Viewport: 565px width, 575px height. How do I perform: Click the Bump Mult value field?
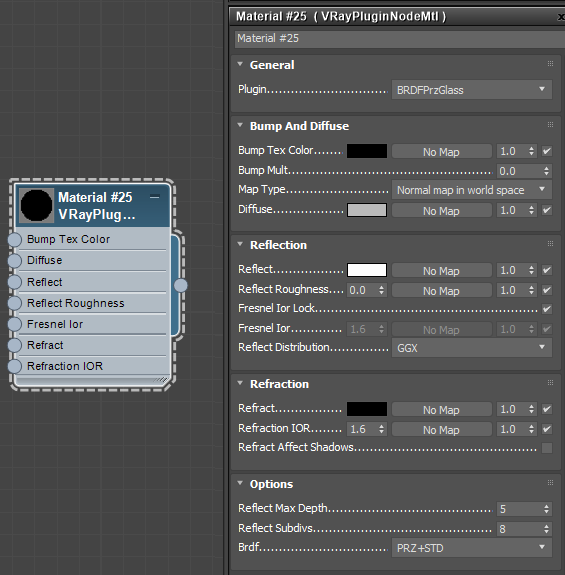click(x=519, y=171)
